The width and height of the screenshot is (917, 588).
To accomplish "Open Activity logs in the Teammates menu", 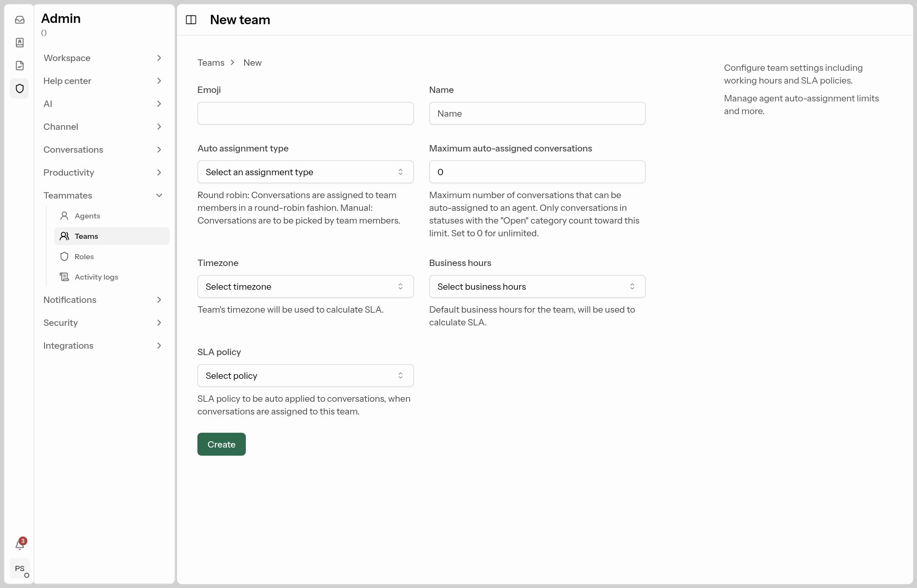I will 112,277.
